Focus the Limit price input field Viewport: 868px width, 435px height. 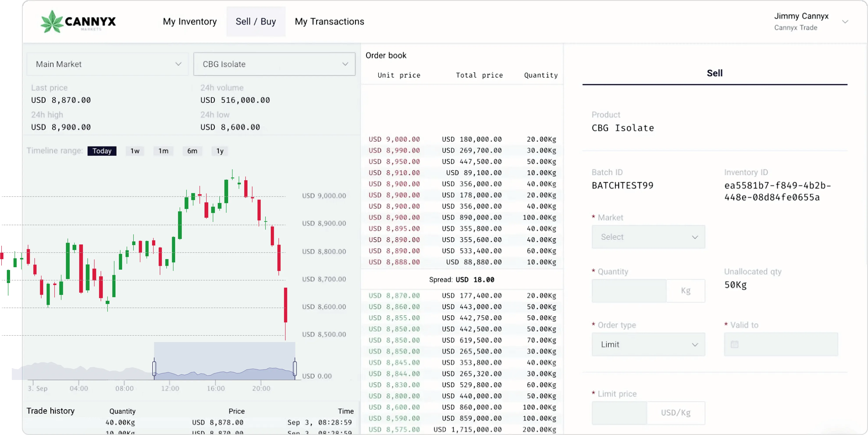coord(619,413)
